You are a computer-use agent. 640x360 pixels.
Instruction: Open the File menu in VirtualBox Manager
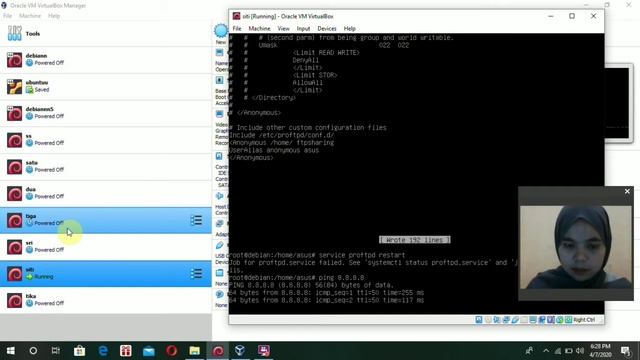pyautogui.click(x=7, y=16)
